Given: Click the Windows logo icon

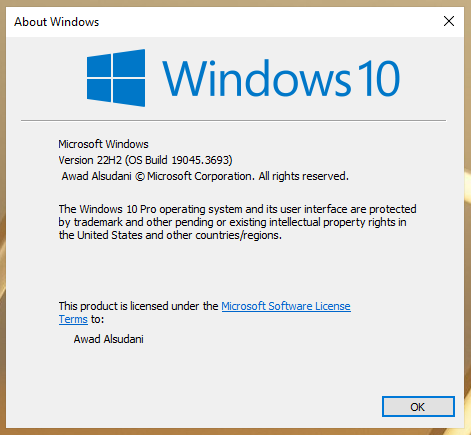Looking at the screenshot, I should click(116, 78).
